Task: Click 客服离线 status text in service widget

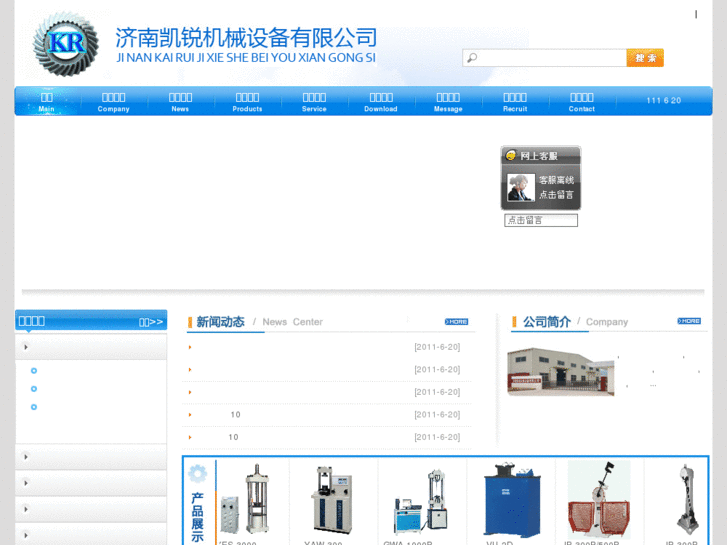Action: (556, 180)
